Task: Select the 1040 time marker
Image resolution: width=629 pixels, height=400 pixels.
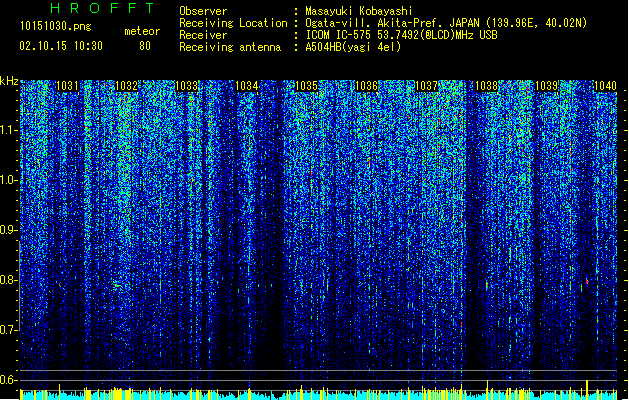Action: [605, 86]
